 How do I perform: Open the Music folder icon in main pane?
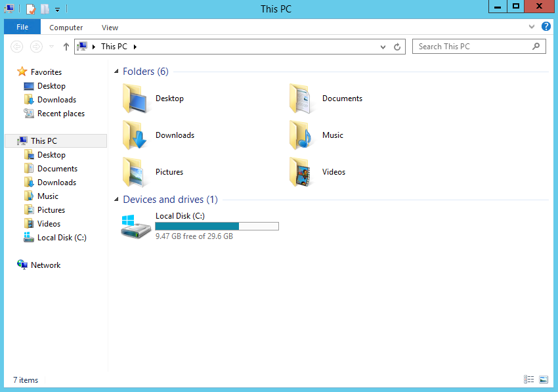click(x=302, y=135)
